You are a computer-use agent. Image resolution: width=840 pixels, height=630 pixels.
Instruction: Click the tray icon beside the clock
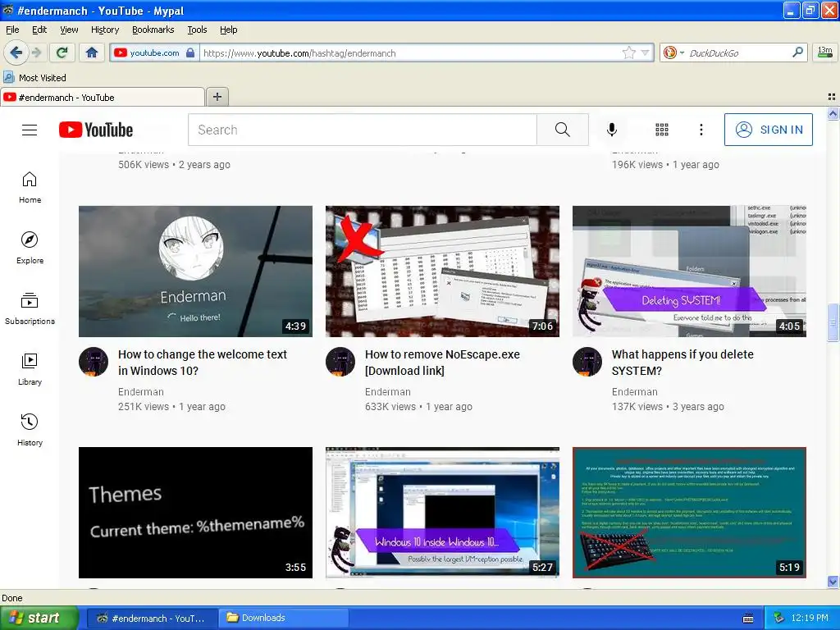779,619
